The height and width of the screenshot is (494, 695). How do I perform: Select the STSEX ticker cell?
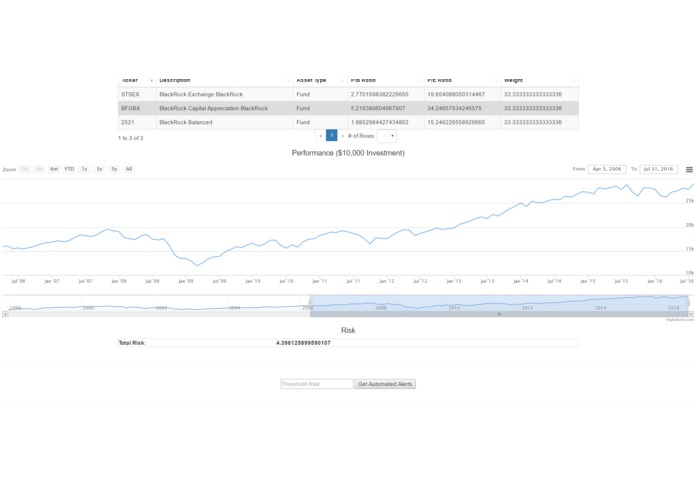[x=137, y=94]
